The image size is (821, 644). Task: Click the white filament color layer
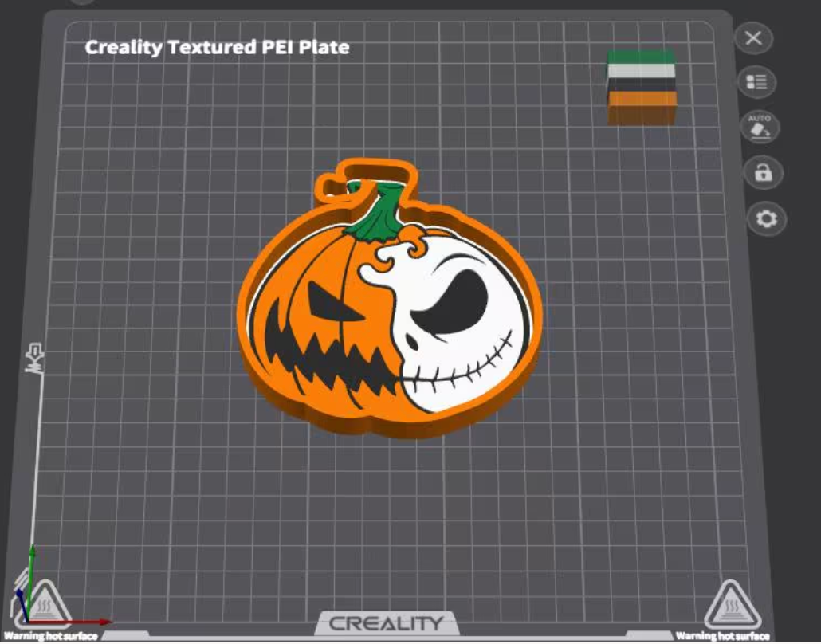point(642,71)
